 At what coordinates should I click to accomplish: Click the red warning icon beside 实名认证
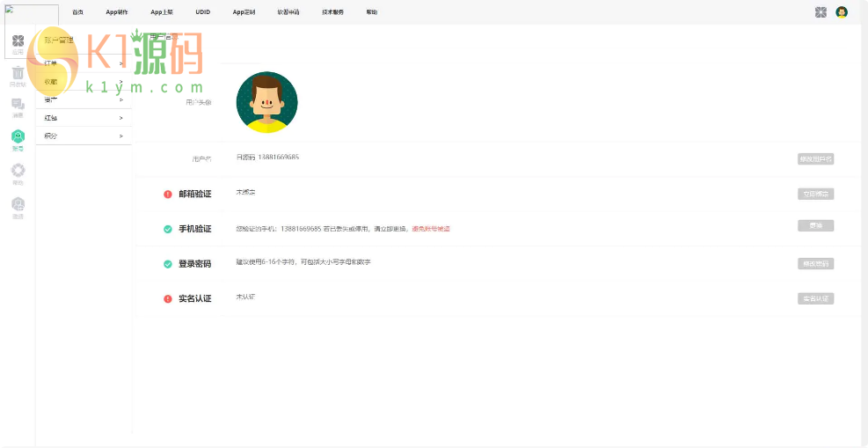click(168, 299)
